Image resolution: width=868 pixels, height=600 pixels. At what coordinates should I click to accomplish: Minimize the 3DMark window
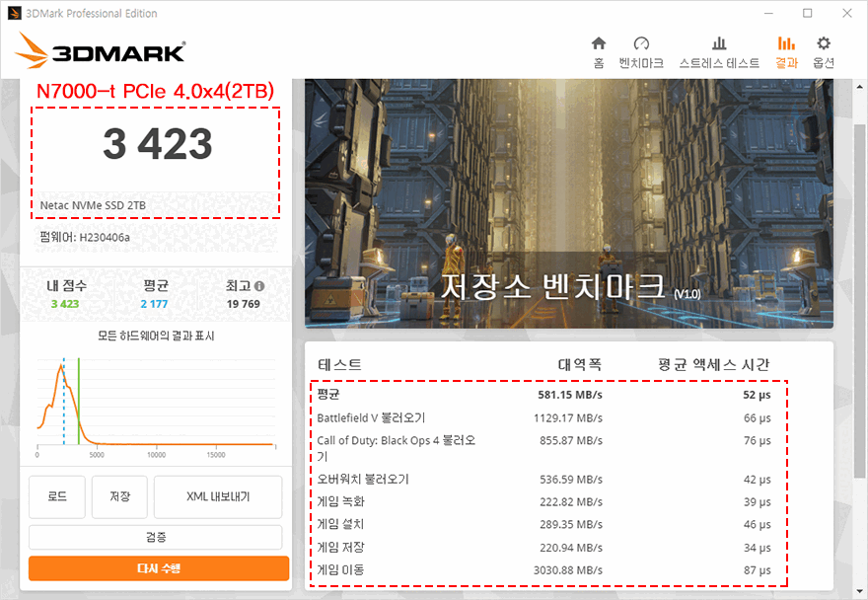tap(768, 13)
